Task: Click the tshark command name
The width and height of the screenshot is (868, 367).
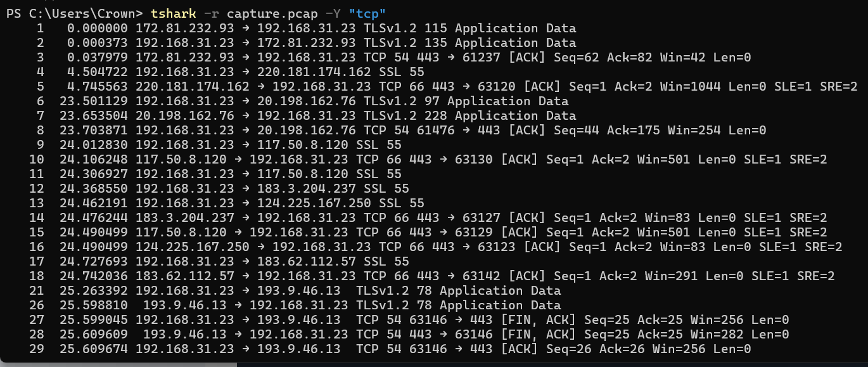Action: [x=172, y=13]
